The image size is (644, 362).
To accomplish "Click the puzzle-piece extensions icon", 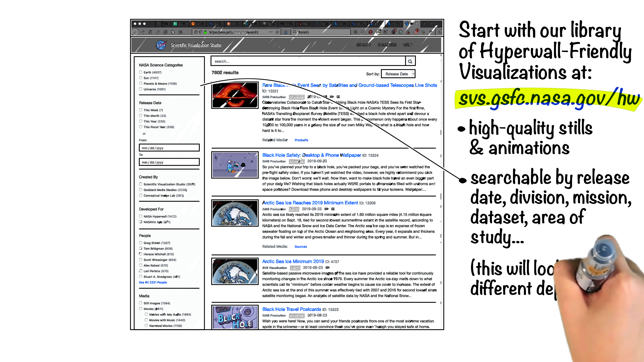I will [173, 32].
